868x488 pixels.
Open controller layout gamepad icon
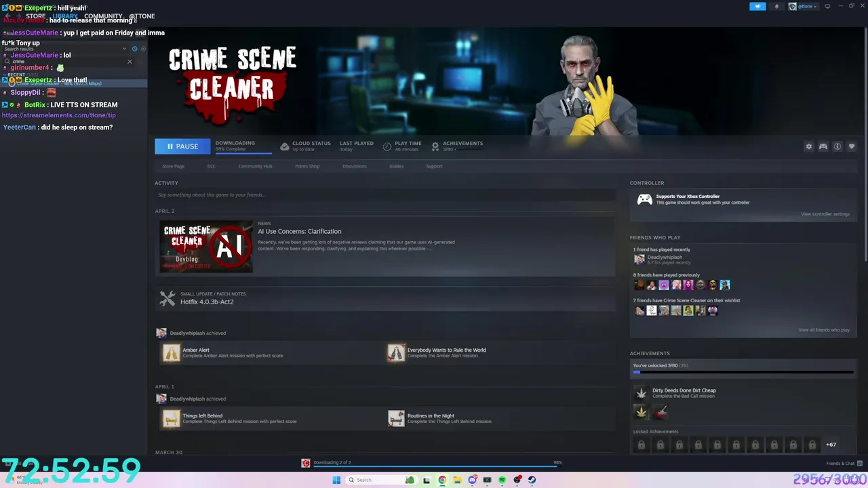pos(823,146)
